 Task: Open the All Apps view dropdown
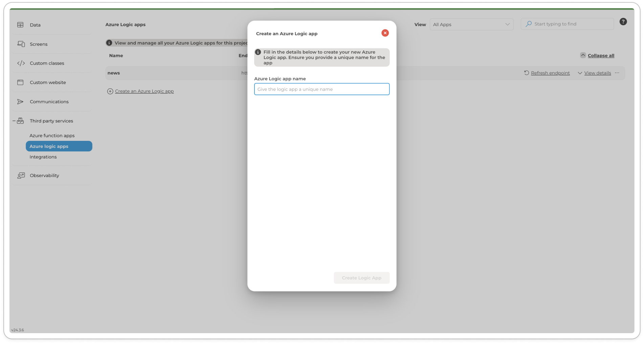pyautogui.click(x=471, y=24)
